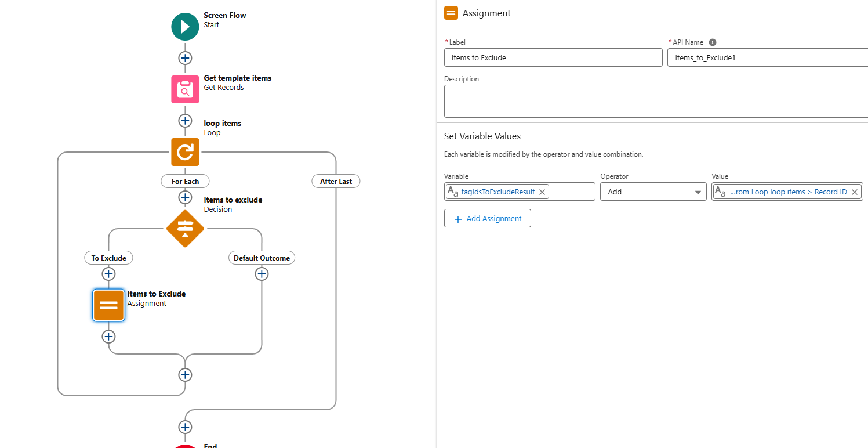
Task: Click the To Exclude outcome label
Action: (108, 258)
